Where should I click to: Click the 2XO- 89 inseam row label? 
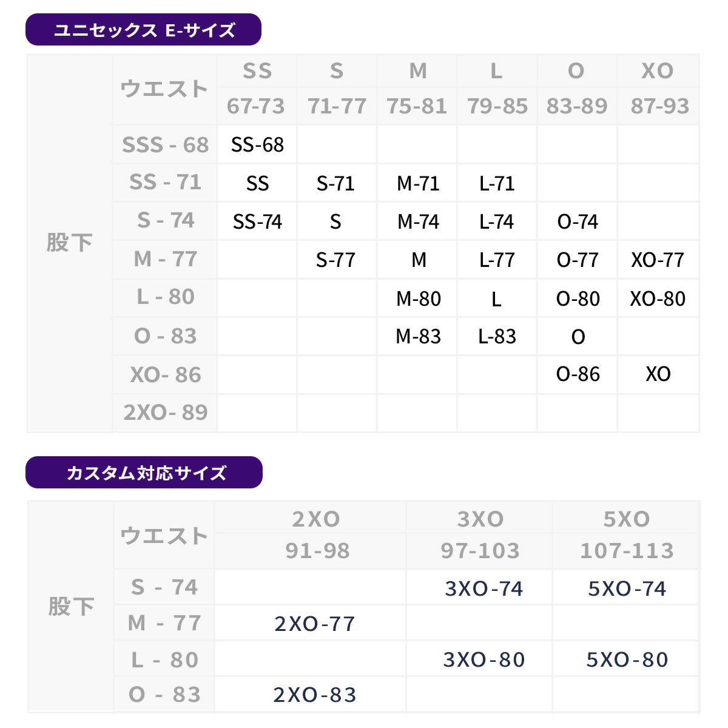[x=165, y=413]
